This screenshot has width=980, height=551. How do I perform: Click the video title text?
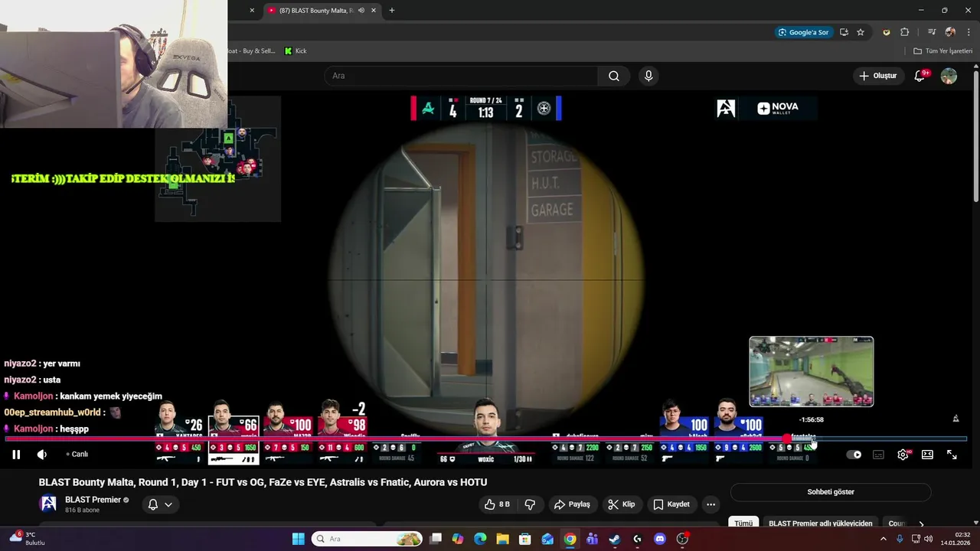coord(263,482)
